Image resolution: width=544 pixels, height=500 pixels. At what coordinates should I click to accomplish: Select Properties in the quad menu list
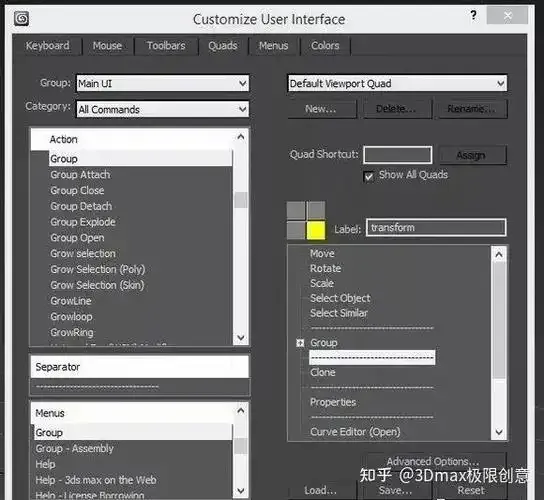[x=333, y=402]
